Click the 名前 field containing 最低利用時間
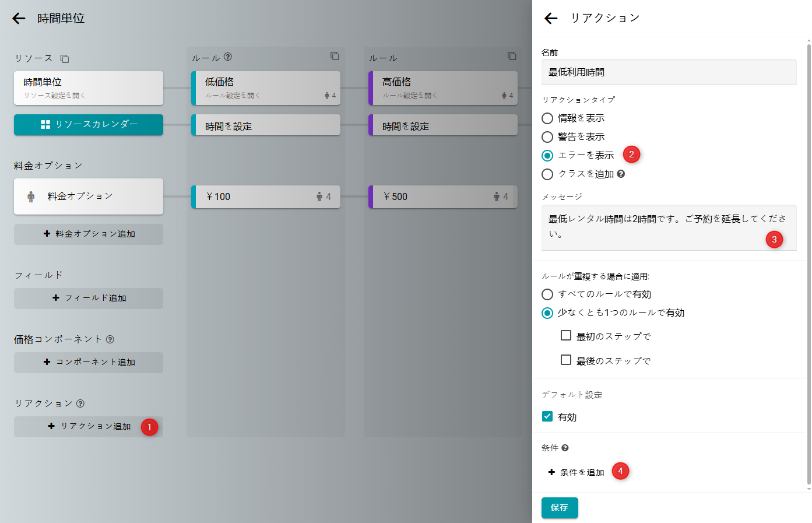This screenshot has height=523, width=812. point(669,72)
